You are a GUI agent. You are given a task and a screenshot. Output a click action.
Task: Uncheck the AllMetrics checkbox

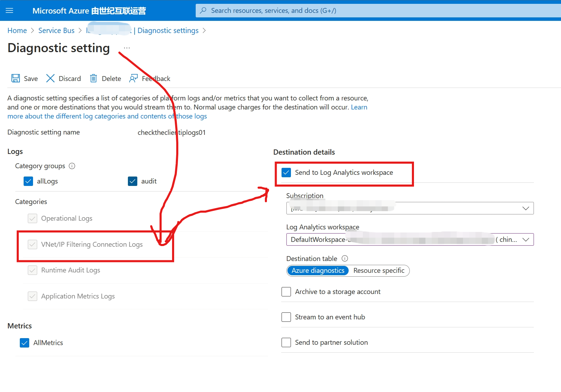point(24,343)
